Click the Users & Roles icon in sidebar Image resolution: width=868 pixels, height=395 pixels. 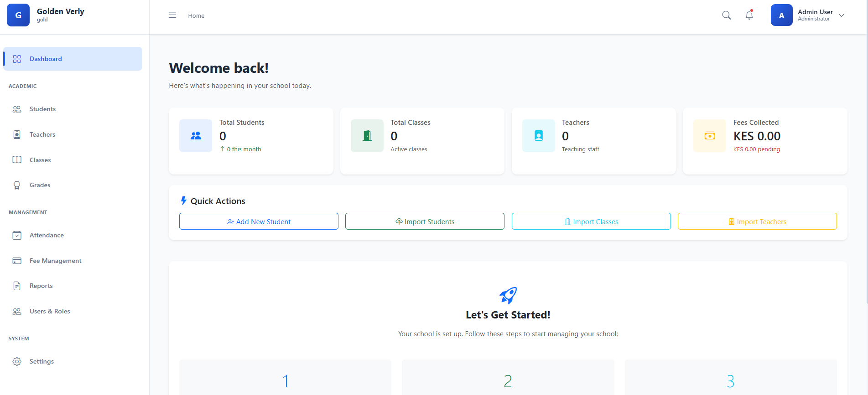click(17, 312)
